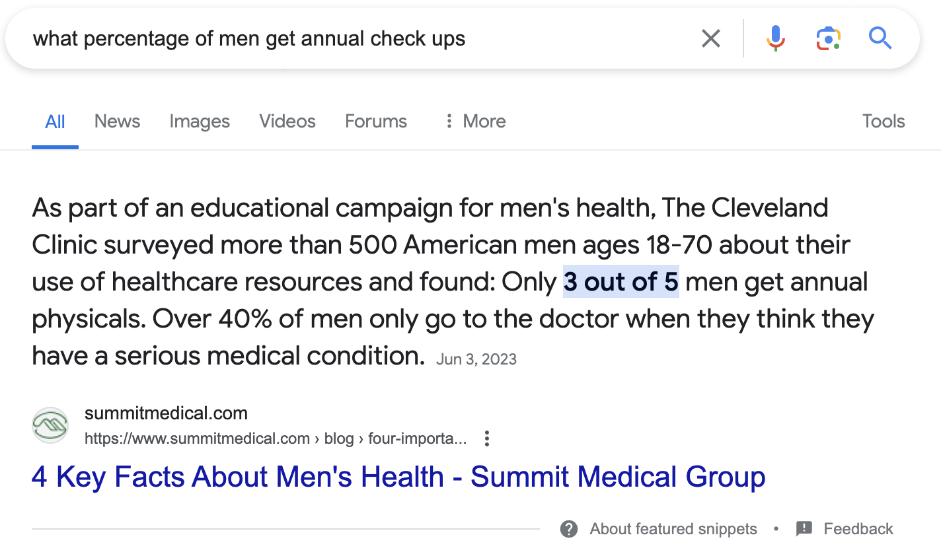
Task: Open Google Lens image search icon
Action: click(828, 38)
